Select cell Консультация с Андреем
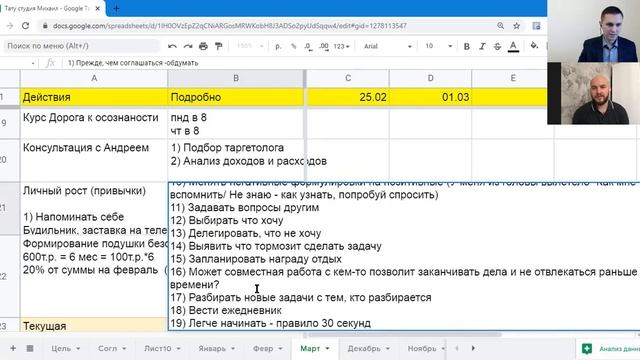The height and width of the screenshot is (360, 640). click(x=94, y=160)
